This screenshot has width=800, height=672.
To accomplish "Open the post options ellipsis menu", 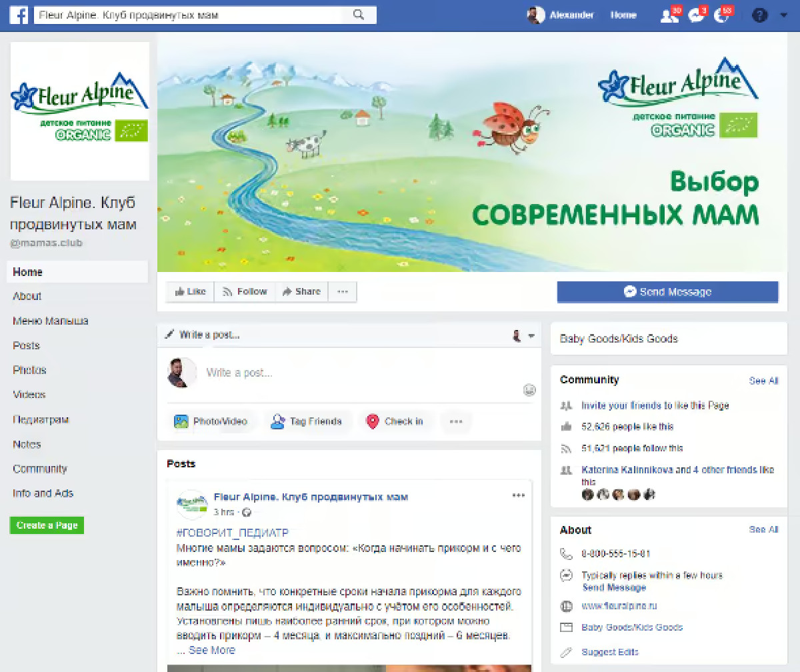I will (518, 495).
